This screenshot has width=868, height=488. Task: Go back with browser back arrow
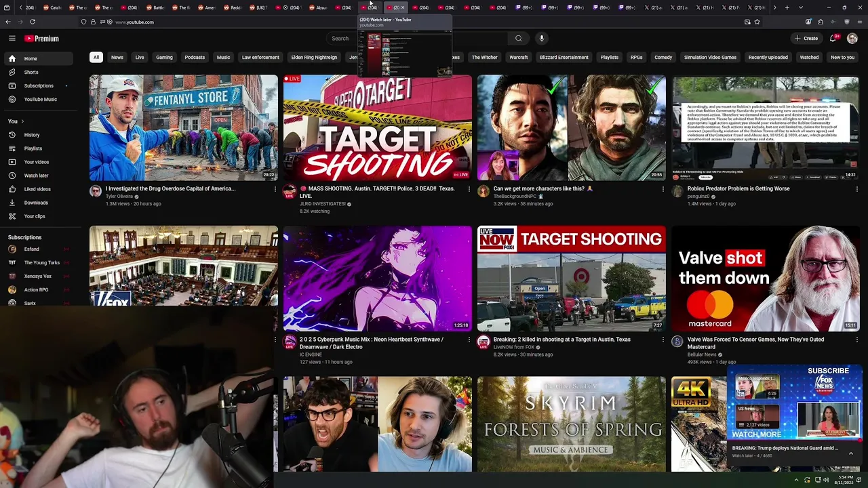click(8, 22)
